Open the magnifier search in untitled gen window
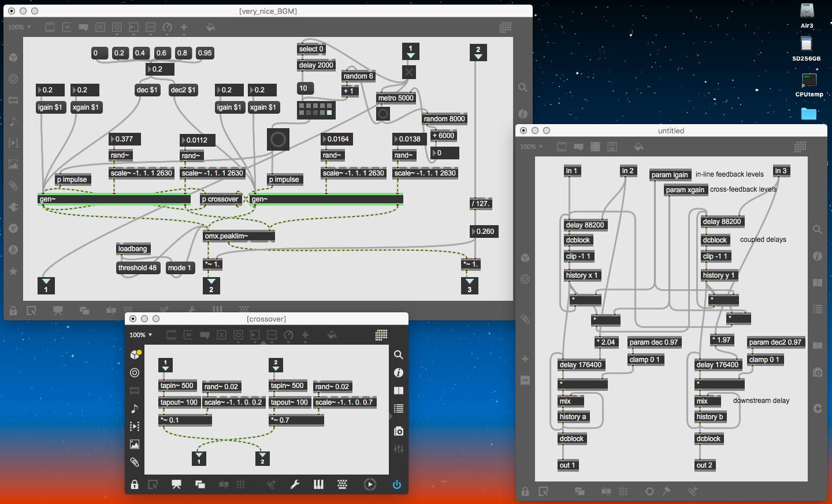This screenshot has width=832, height=504. 818,230
